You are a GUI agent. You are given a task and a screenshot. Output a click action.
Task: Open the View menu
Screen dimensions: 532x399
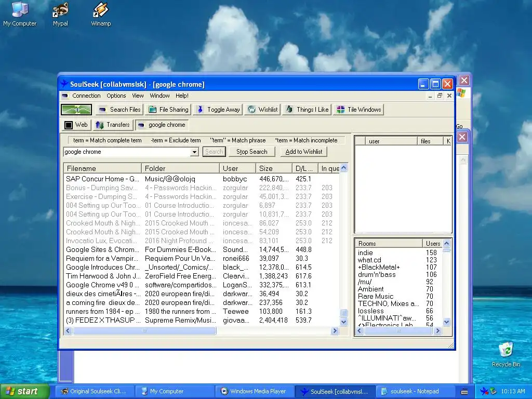coord(138,96)
